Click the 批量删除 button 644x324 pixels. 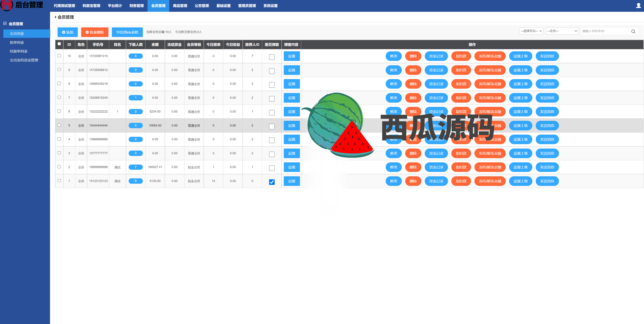point(95,32)
